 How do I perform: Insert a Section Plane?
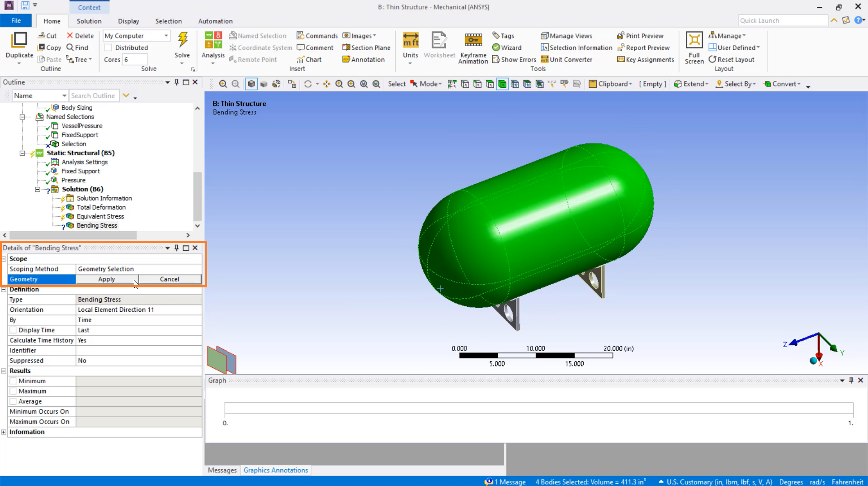(366, 48)
